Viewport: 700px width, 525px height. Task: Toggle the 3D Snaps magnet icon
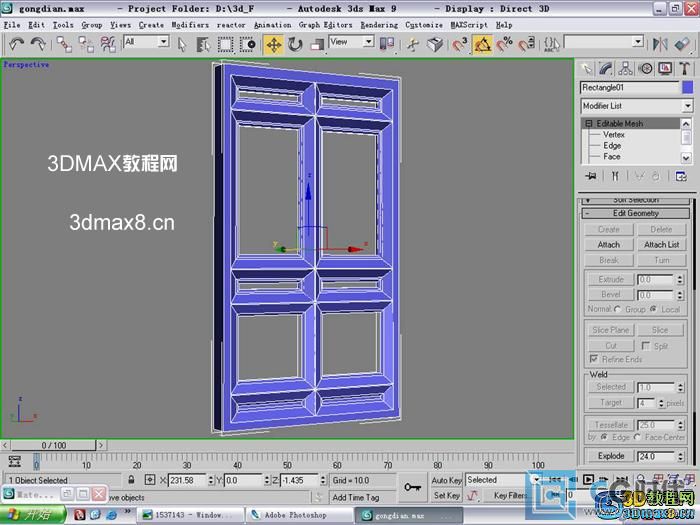pos(459,44)
